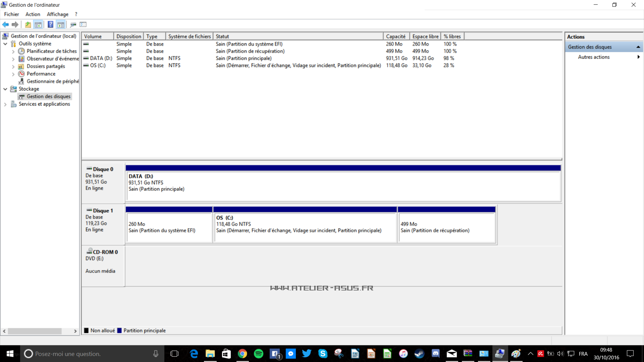Open the Action menu
The width and height of the screenshot is (644, 362).
pos(33,14)
